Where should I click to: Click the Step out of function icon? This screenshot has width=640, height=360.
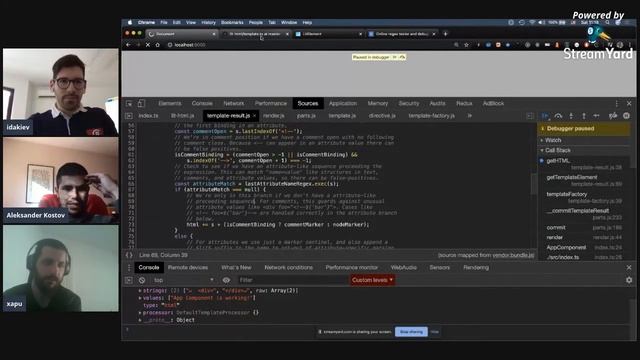click(x=584, y=116)
